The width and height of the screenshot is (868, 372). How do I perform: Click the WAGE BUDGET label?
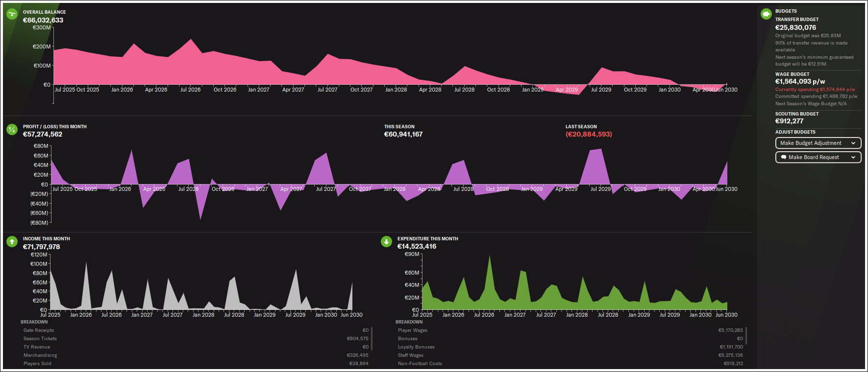[793, 74]
